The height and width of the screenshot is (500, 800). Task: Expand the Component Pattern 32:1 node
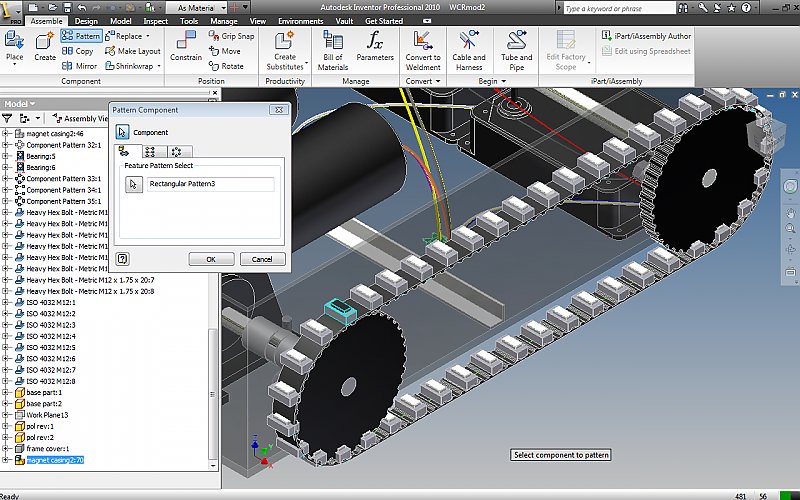tap(7, 145)
